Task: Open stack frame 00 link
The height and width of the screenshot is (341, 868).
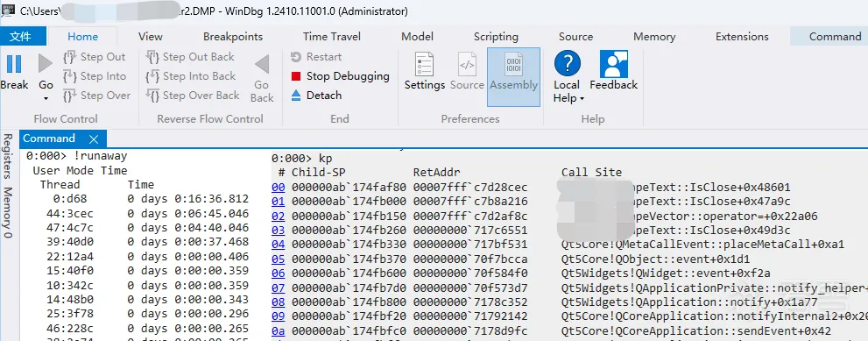Action: pyautogui.click(x=278, y=188)
